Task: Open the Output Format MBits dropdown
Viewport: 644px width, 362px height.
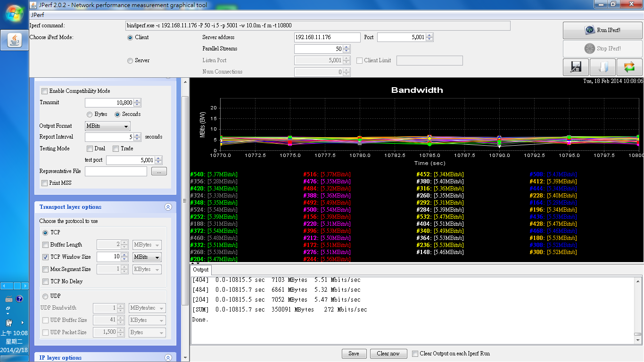Action: pos(107,126)
